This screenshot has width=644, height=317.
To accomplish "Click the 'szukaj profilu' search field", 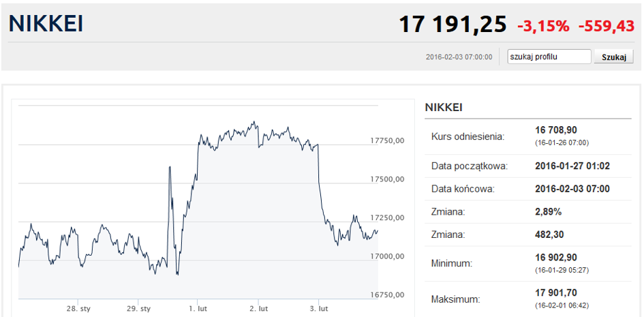I will pos(549,57).
